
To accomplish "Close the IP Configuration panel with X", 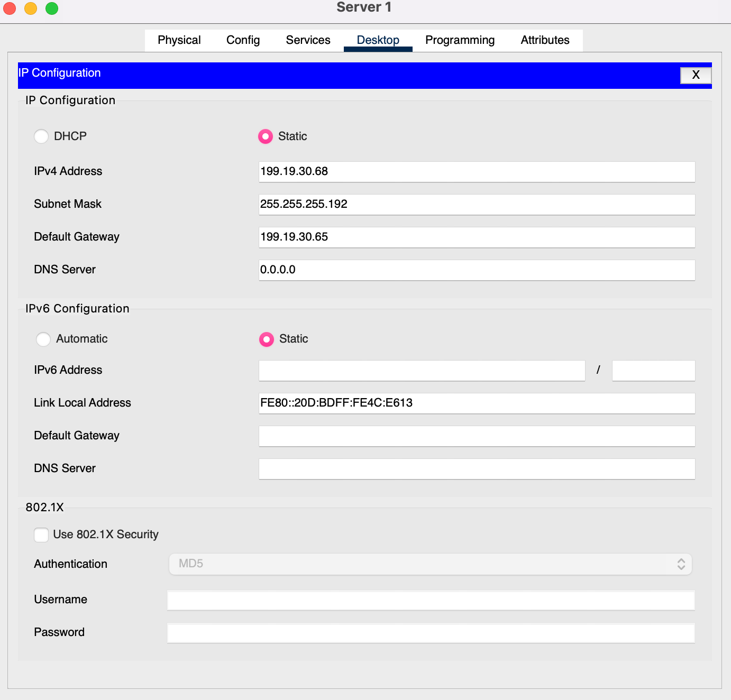I will [696, 75].
